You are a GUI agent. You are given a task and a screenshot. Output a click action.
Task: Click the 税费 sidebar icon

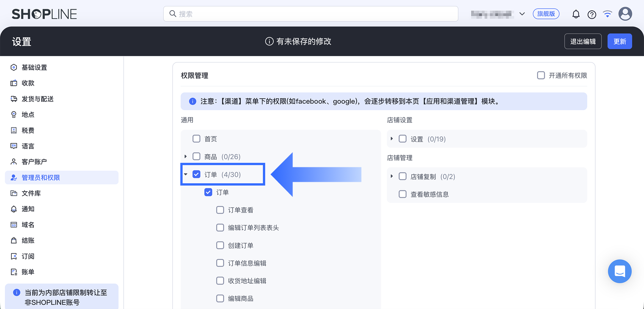coord(14,130)
